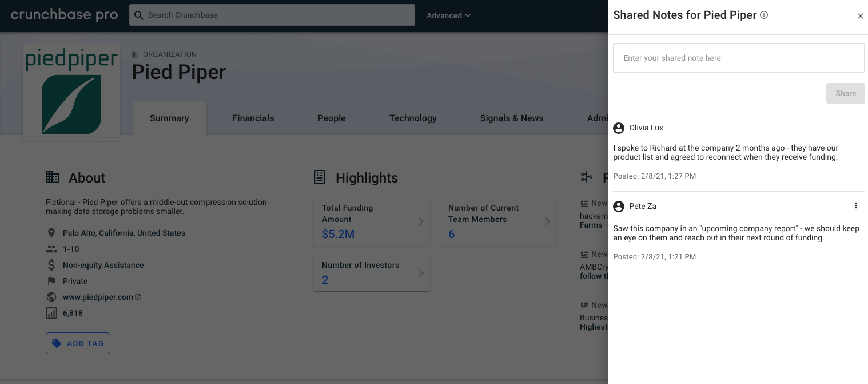This screenshot has width=868, height=384.
Task: Click the Highlights section icon
Action: 320,177
